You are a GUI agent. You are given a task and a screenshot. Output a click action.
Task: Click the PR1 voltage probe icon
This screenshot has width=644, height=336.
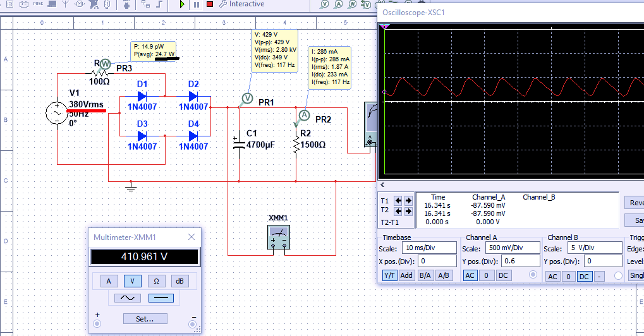[x=248, y=98]
